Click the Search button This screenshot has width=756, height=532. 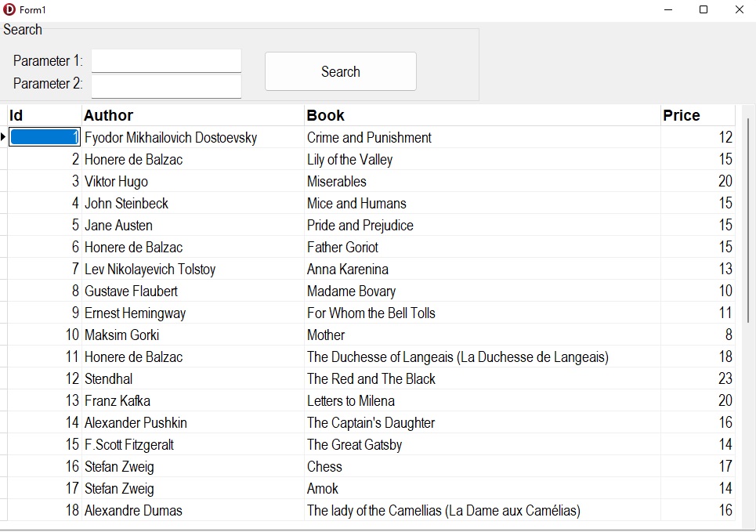pyautogui.click(x=340, y=71)
